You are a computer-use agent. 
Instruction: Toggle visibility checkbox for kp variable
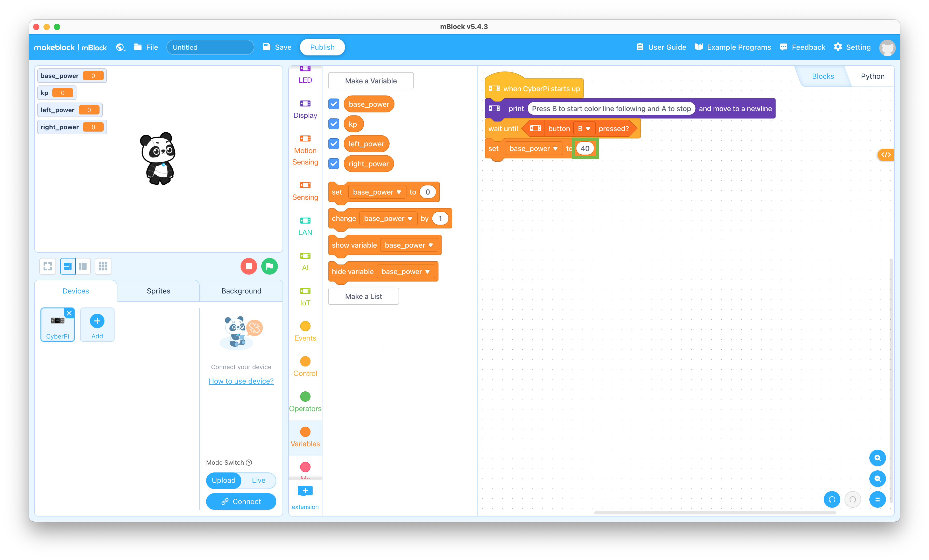point(334,124)
